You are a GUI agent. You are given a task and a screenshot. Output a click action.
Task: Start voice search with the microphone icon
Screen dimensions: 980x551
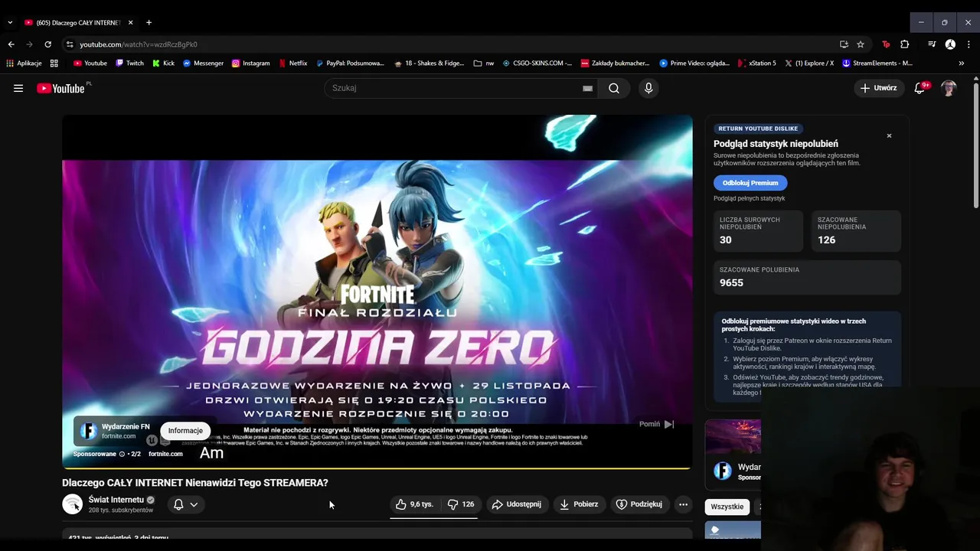tap(648, 88)
